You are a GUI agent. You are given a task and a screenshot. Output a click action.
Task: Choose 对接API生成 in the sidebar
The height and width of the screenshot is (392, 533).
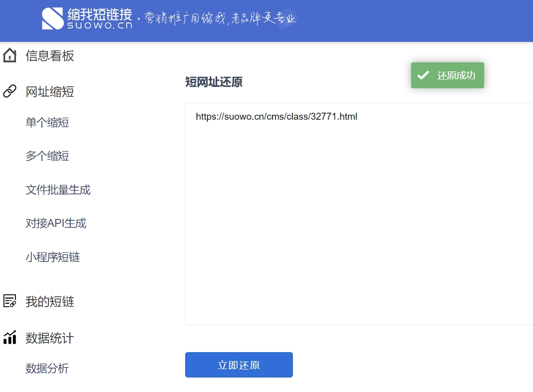point(56,223)
